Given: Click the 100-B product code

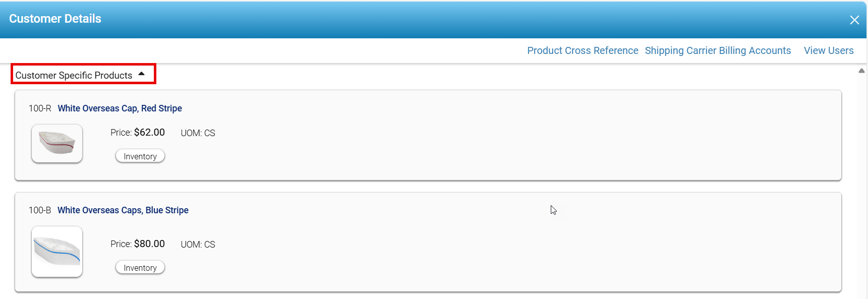Looking at the screenshot, I should pos(40,210).
